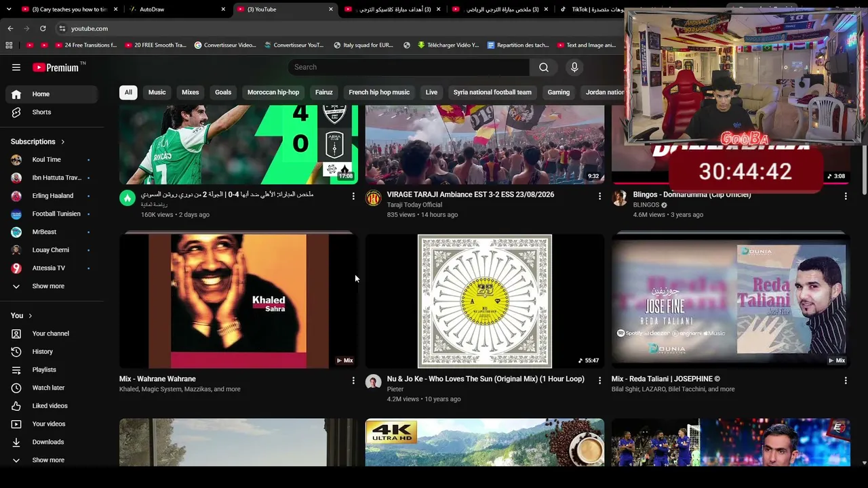Open more options for Nu & Jo Ke video
This screenshot has height=488, width=868.
click(x=599, y=381)
